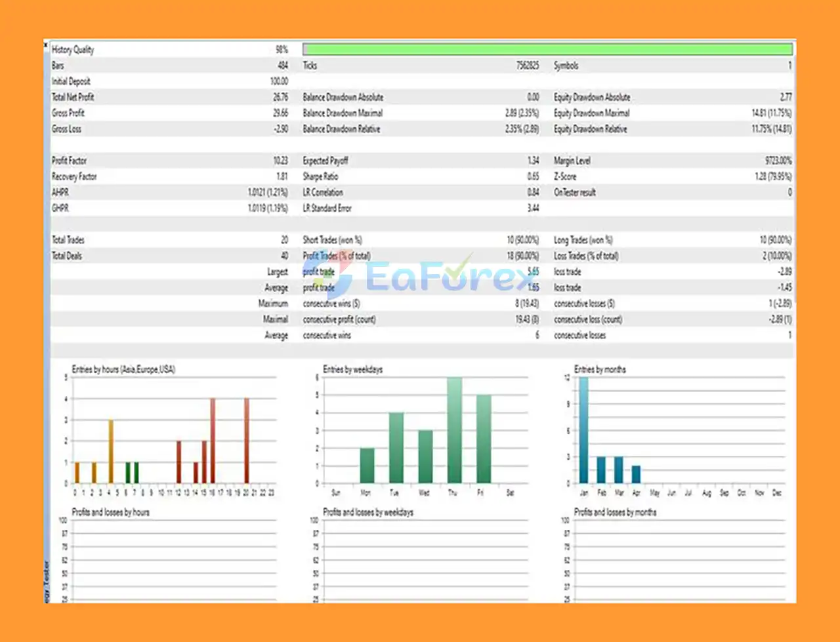Click the Profit Factor value 10.23
This screenshot has height=642, width=840.
click(x=280, y=161)
